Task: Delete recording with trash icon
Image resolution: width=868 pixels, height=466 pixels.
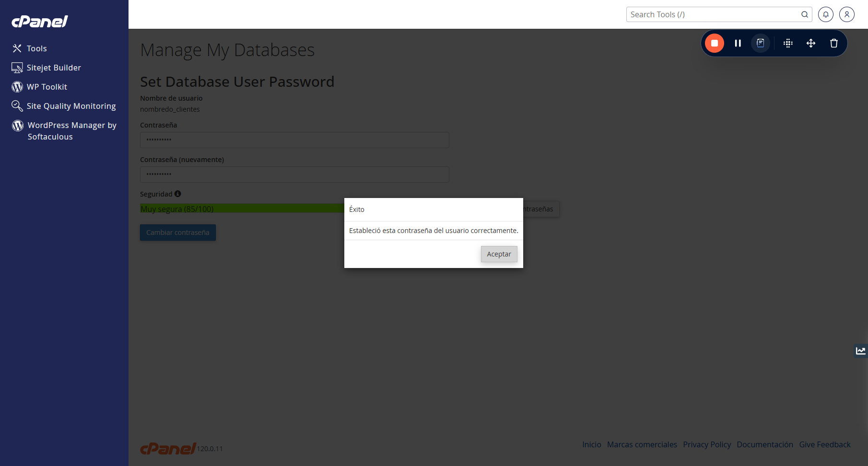Action: (834, 43)
